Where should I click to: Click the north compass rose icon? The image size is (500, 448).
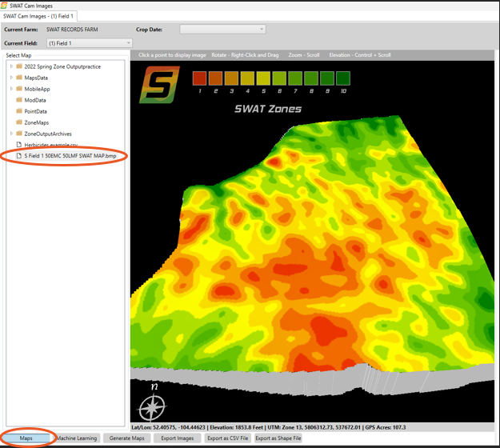click(x=153, y=407)
